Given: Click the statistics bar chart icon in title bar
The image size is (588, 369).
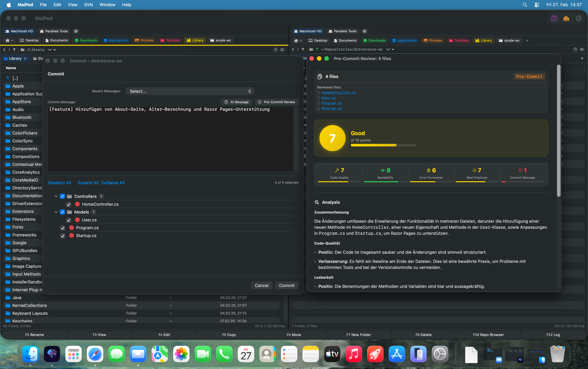Looking at the screenshot, I should pyautogui.click(x=566, y=18).
